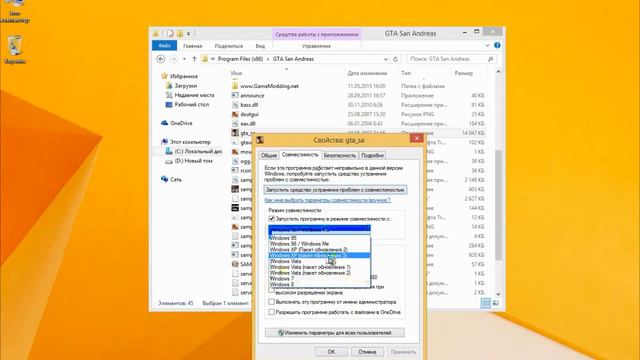Viewport: 640px width, 360px height.
Task: Expand the Explorer ribbon chevron
Action: pyautogui.click(x=487, y=45)
